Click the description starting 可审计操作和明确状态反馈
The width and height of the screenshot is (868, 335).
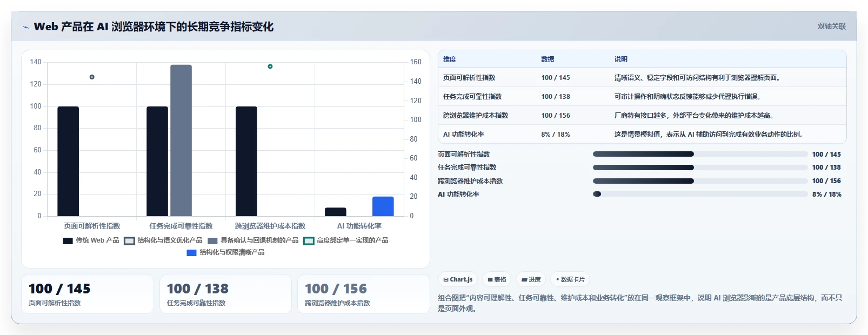(x=688, y=97)
